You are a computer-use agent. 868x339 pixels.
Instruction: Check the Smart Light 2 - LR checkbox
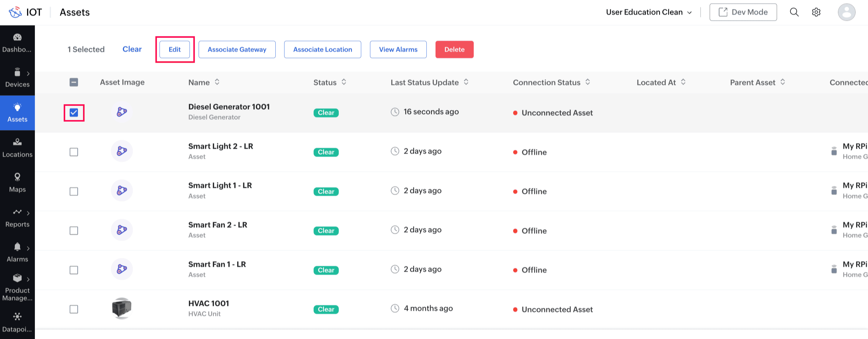(x=74, y=152)
